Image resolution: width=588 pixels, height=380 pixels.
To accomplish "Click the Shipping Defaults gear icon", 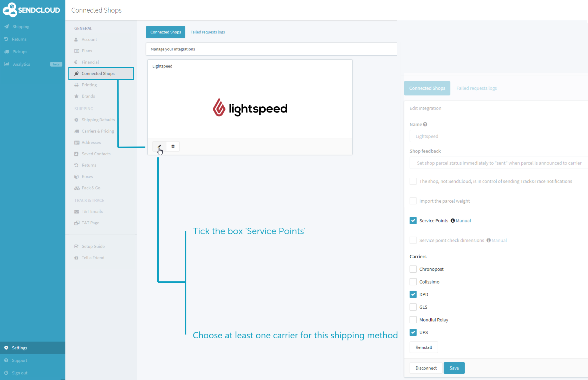I will (76, 120).
